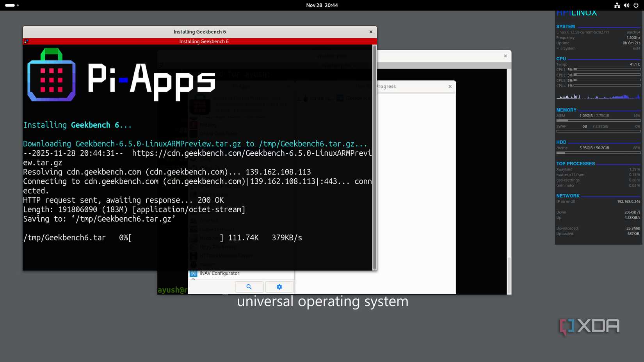Click the XDA logo watermark
644x362 pixels.
[x=589, y=326]
